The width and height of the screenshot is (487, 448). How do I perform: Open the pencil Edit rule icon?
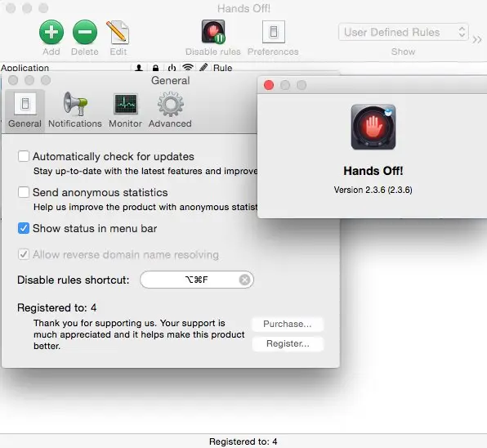(118, 33)
